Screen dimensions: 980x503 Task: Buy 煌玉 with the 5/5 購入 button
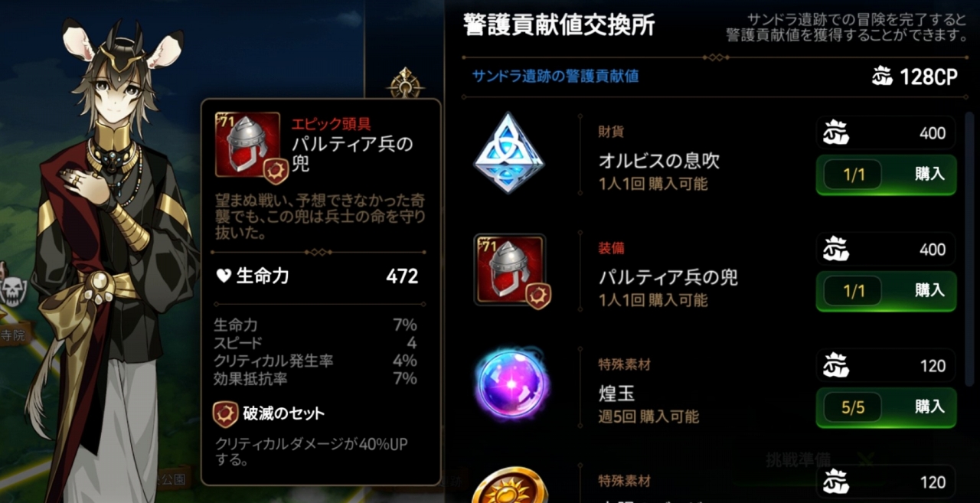[x=886, y=407]
